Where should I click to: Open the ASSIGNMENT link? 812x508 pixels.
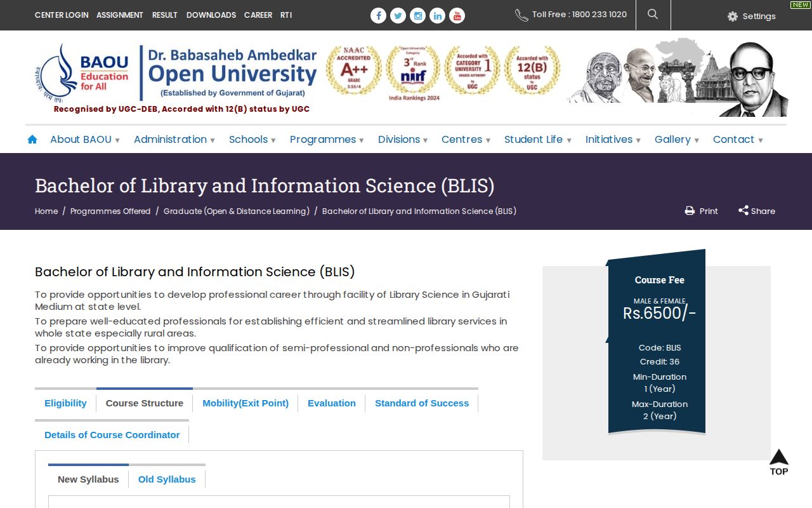point(120,15)
